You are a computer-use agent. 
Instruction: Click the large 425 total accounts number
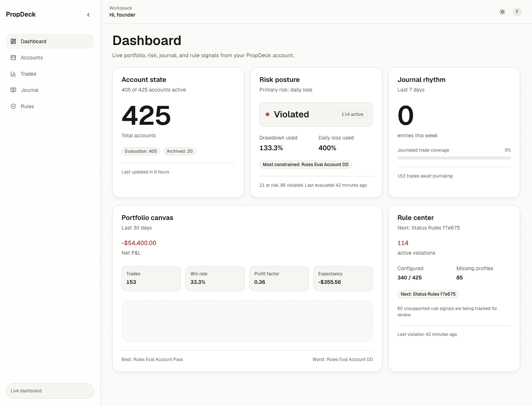146,116
